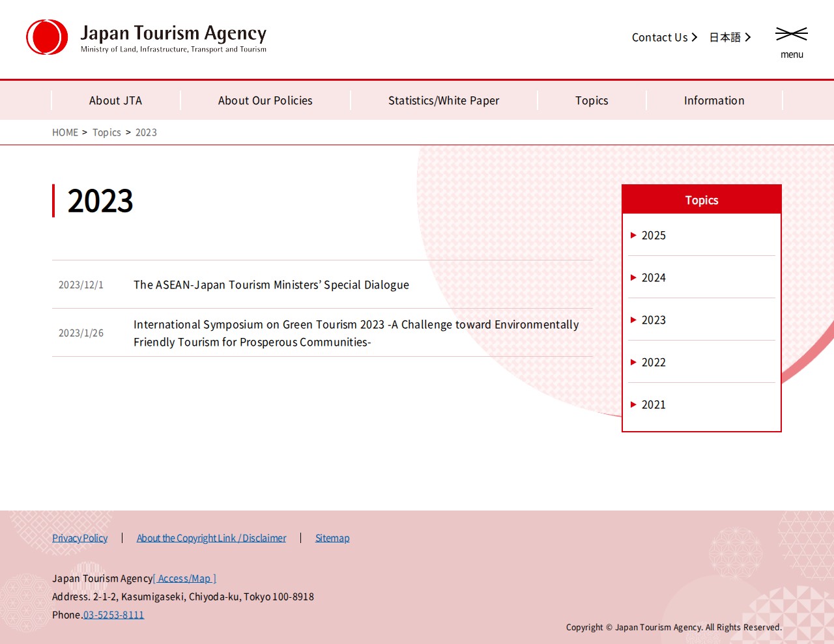Open the Statistics/White Paper menu

tap(444, 100)
